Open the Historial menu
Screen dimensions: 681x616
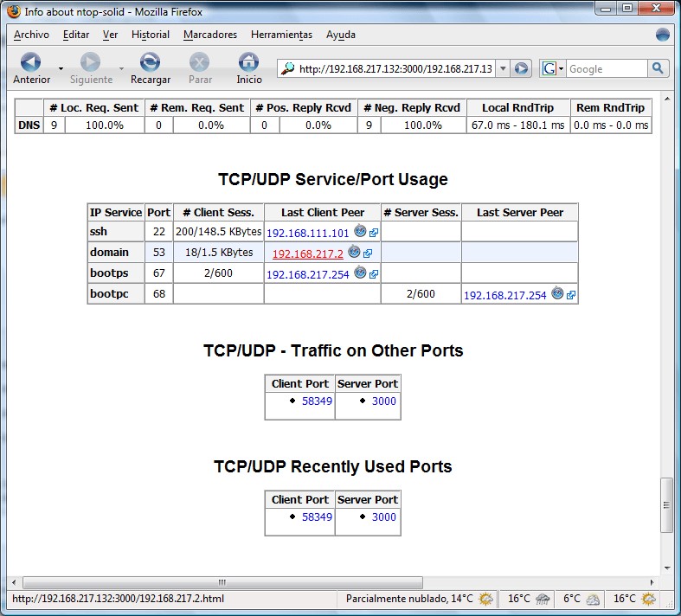click(151, 35)
